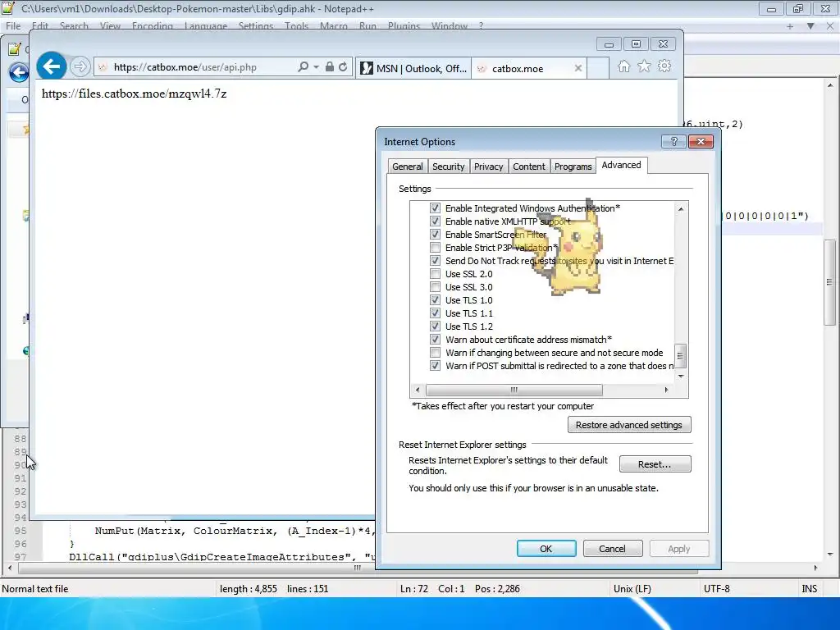Click the settings list scroll up arrow
The width and height of the screenshot is (840, 630).
(680, 209)
